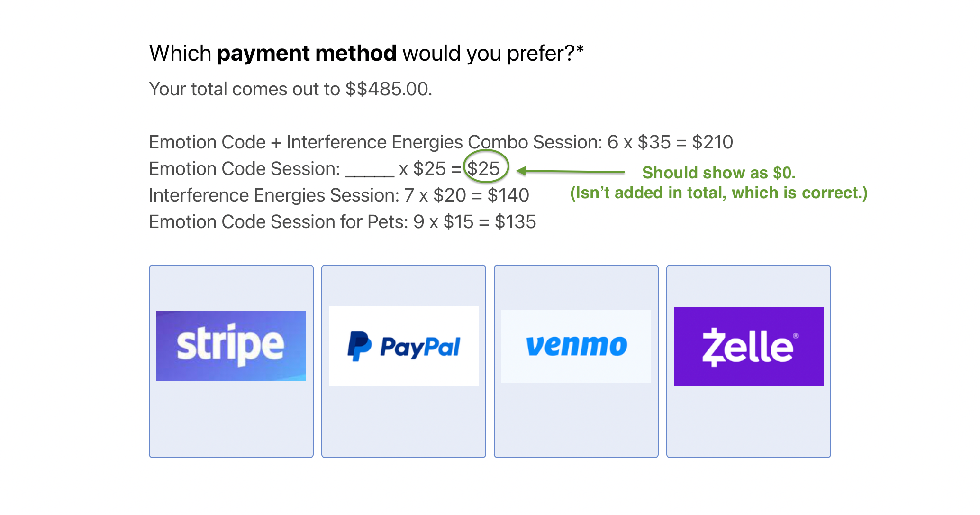
Task: Click the green arrow annotation
Action: 571,171
